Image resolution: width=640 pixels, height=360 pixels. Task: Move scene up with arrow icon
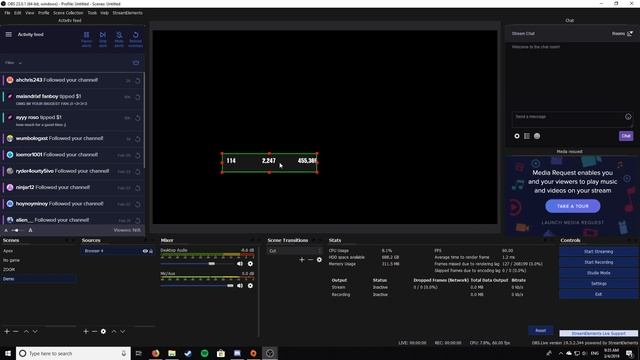pos(26,331)
